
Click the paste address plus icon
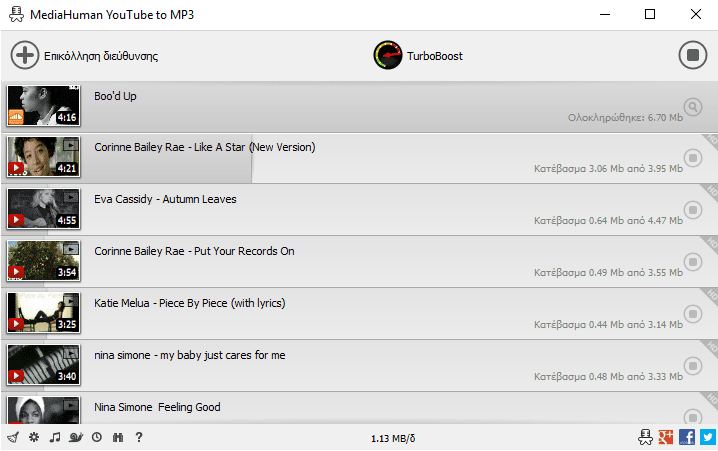pos(25,55)
